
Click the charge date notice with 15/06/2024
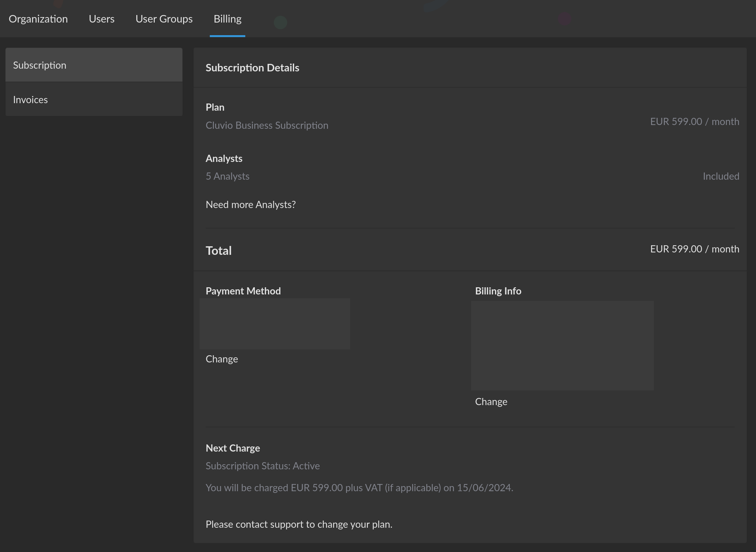359,488
